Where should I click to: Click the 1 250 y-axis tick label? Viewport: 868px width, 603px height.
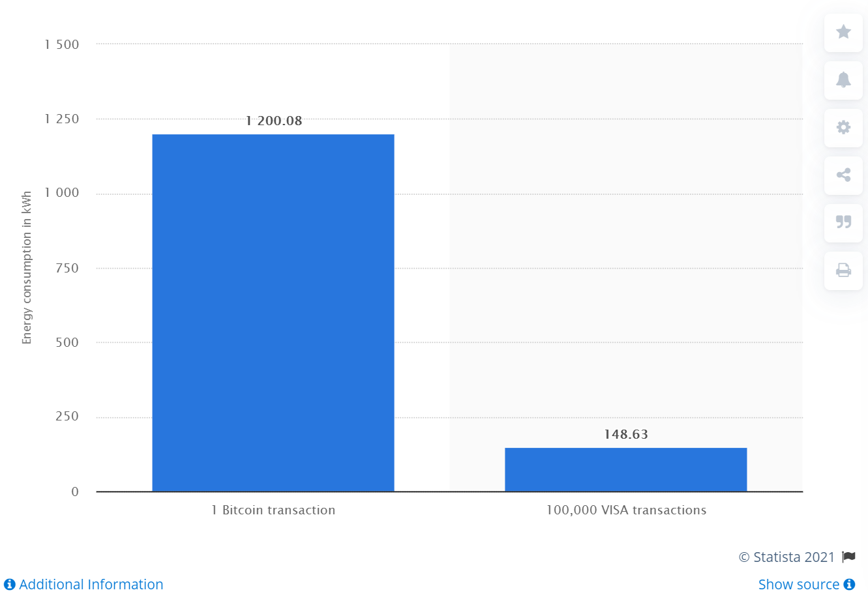coord(62,119)
